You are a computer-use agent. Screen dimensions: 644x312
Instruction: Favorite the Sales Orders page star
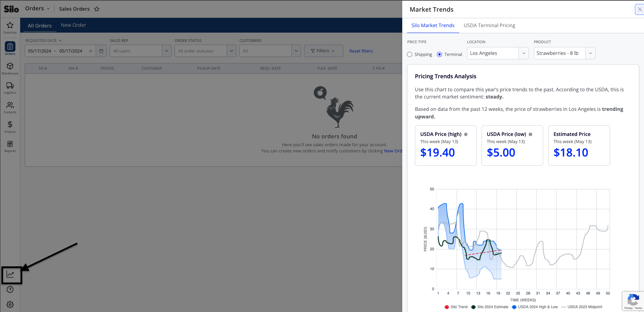coord(97,9)
